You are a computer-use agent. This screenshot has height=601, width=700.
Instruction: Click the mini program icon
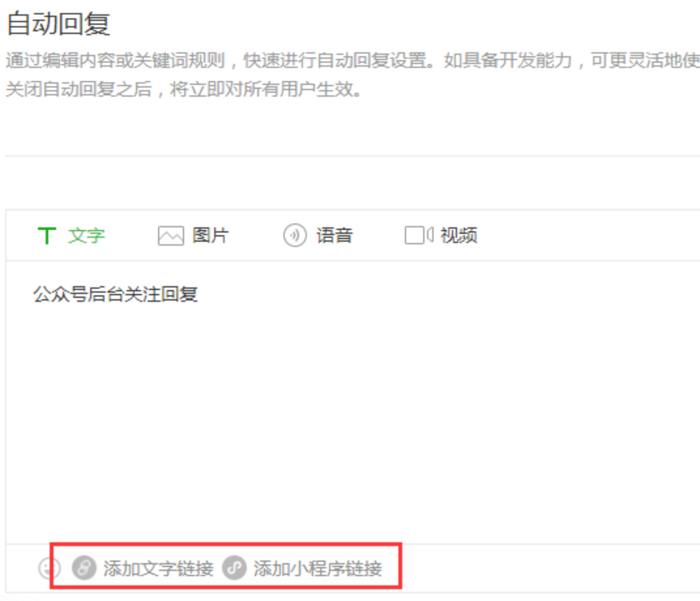click(234, 568)
